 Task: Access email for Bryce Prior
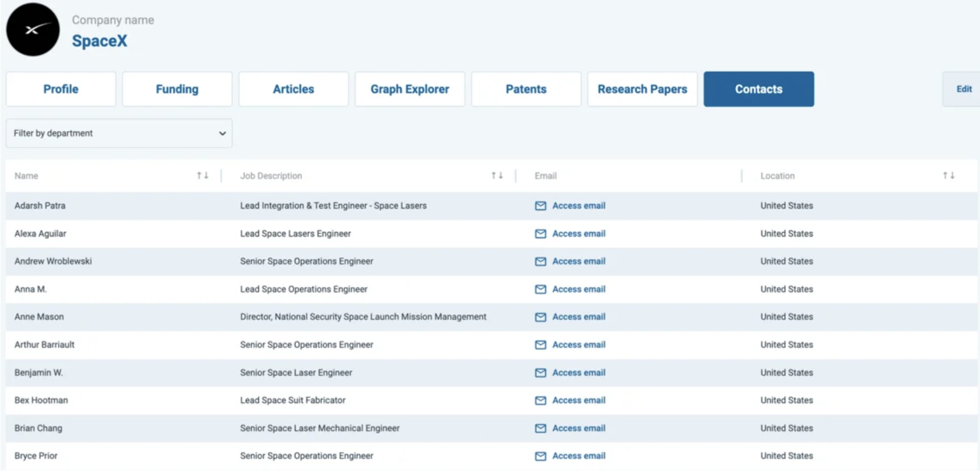[x=579, y=456]
